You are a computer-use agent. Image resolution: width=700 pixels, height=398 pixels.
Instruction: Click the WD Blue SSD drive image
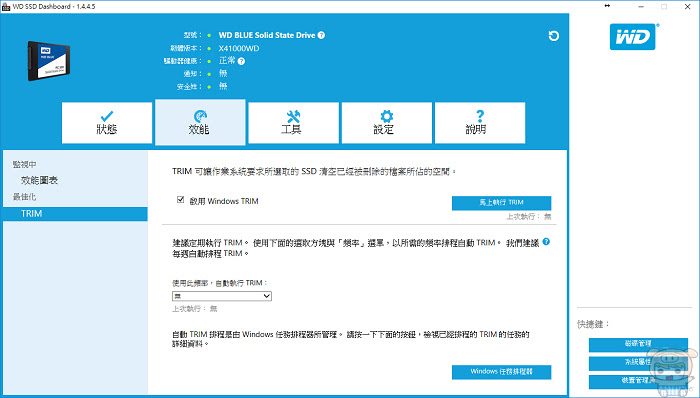49,61
